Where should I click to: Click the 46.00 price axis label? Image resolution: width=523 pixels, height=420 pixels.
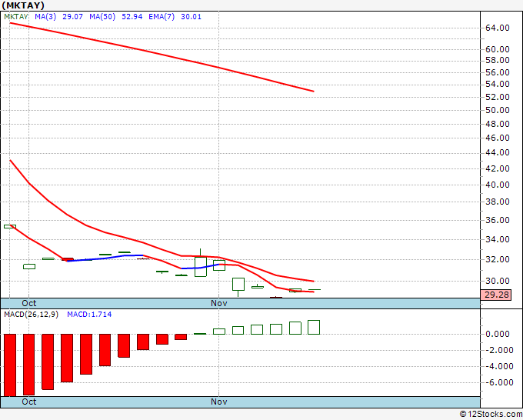(x=498, y=138)
